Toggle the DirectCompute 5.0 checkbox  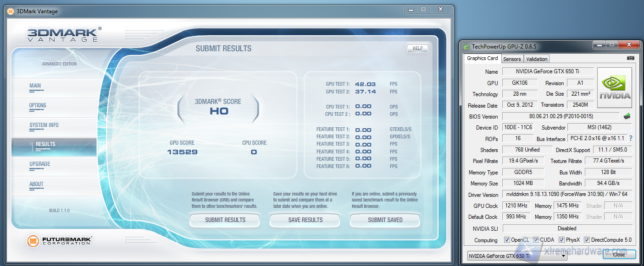point(587,240)
